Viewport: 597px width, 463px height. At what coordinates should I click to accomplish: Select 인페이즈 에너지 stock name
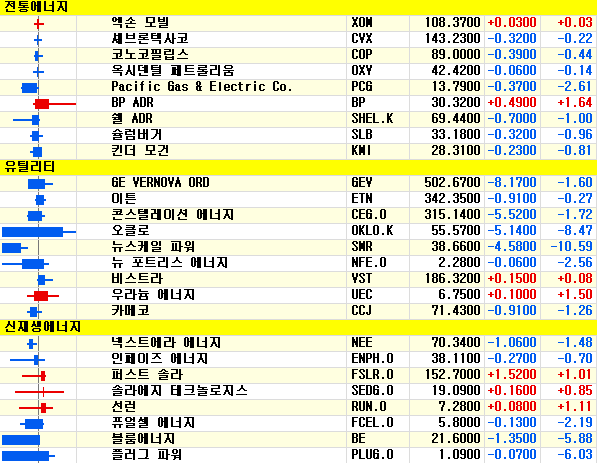(160, 359)
